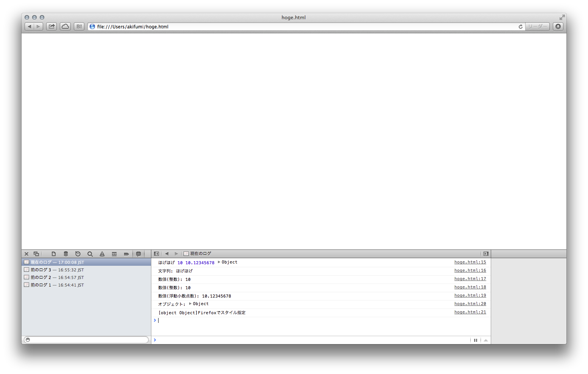The width and height of the screenshot is (588, 374).
Task: Open the inspector search magnifier
Action: pos(90,254)
